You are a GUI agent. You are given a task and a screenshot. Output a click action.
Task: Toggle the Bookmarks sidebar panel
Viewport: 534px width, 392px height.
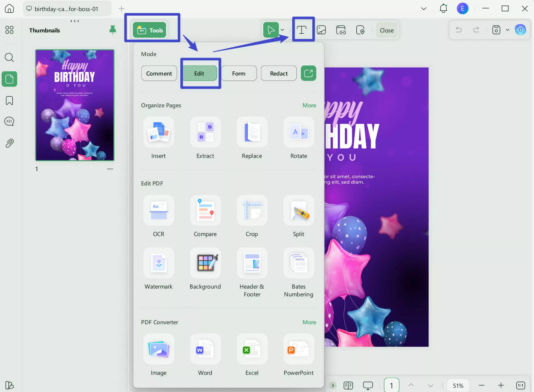pyautogui.click(x=9, y=101)
